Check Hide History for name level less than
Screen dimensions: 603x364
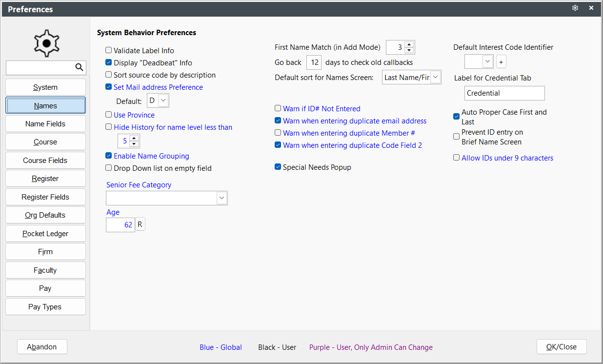click(x=109, y=127)
